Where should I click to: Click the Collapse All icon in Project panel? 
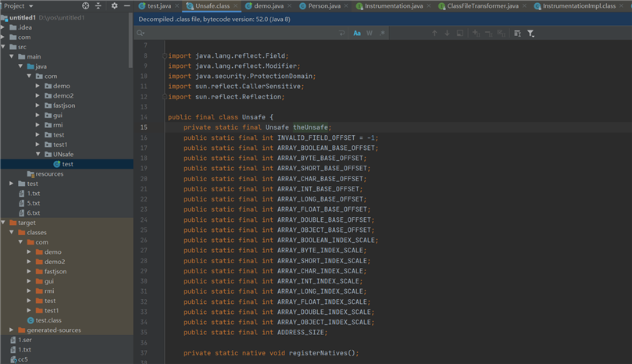click(x=98, y=5)
